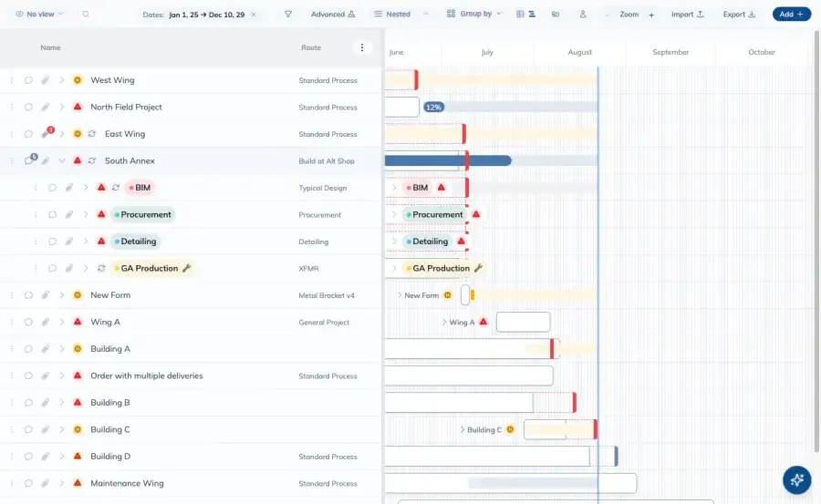Select the North Field Project checkbox circle
821x504 pixels.
point(28,107)
